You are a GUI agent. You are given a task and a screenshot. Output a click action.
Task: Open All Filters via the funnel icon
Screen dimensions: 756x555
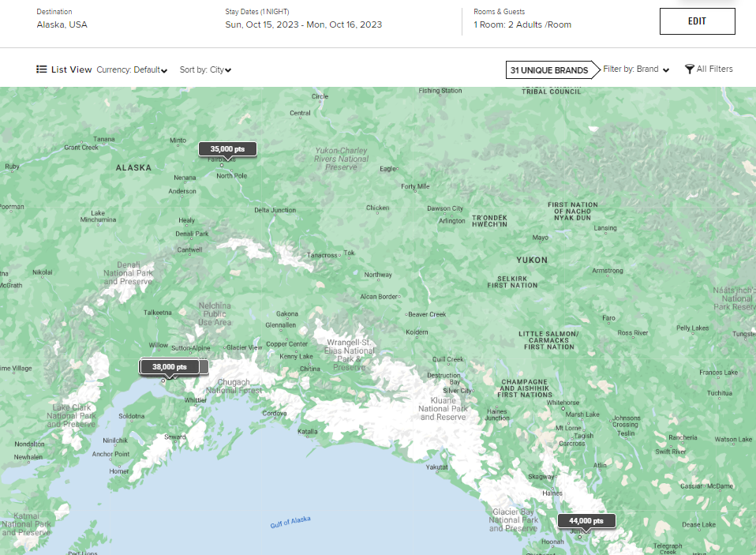(689, 69)
